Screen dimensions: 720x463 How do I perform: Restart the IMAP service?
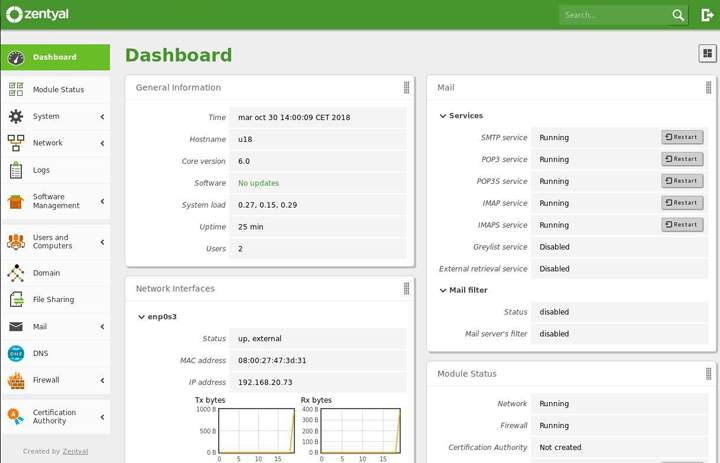[682, 203]
